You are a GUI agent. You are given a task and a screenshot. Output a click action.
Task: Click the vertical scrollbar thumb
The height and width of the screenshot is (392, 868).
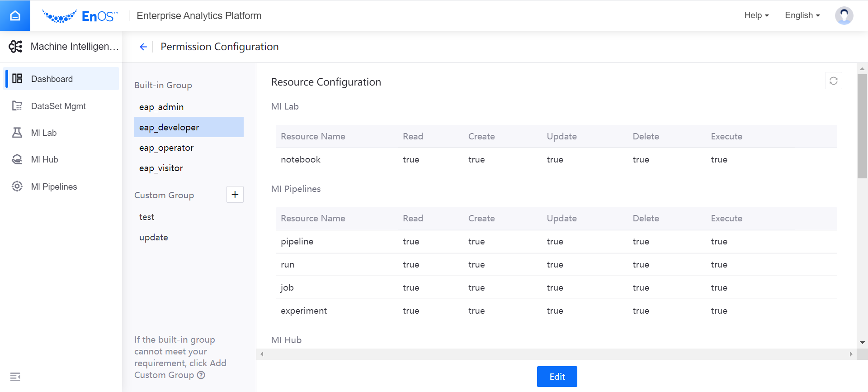[x=862, y=126]
